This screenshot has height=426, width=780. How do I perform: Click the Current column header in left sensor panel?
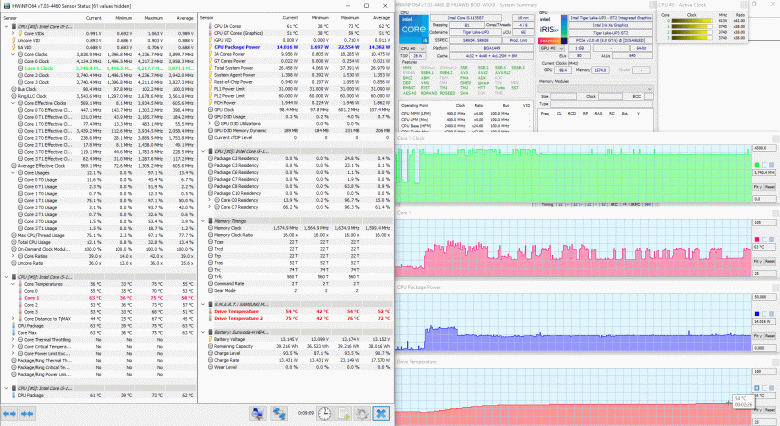(93, 18)
